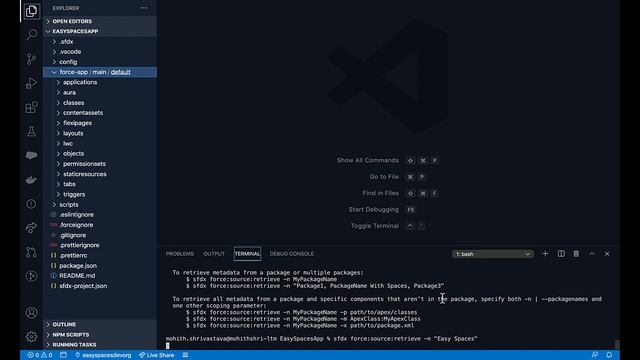The image size is (640, 360).
Task: Switch to the OUTPUT tab
Action: tap(214, 254)
